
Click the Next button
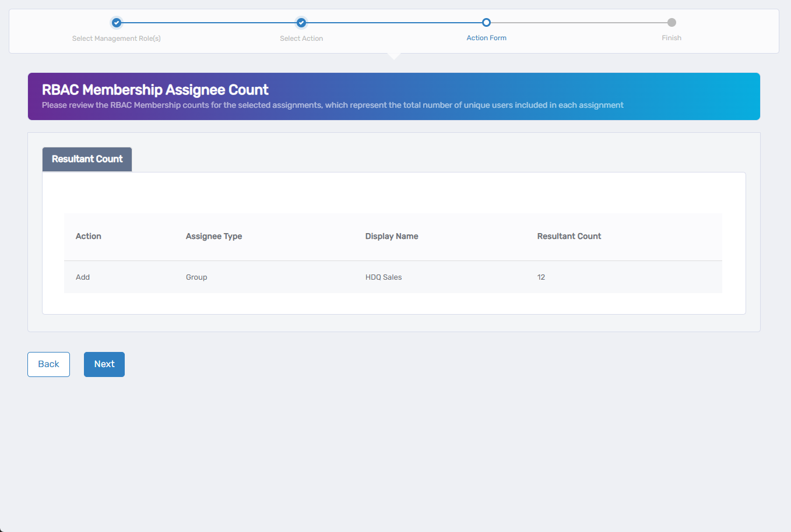104,364
